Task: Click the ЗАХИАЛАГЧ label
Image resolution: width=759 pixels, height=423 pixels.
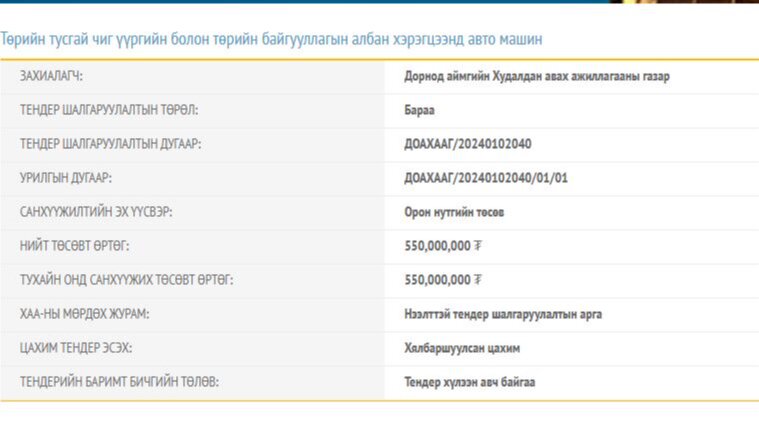Action: (51, 76)
